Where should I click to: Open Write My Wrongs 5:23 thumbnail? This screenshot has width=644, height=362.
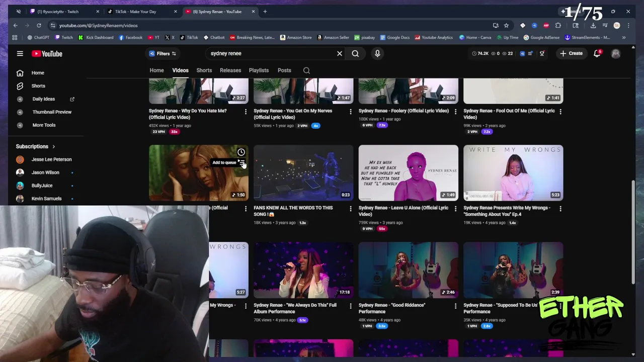(x=513, y=173)
